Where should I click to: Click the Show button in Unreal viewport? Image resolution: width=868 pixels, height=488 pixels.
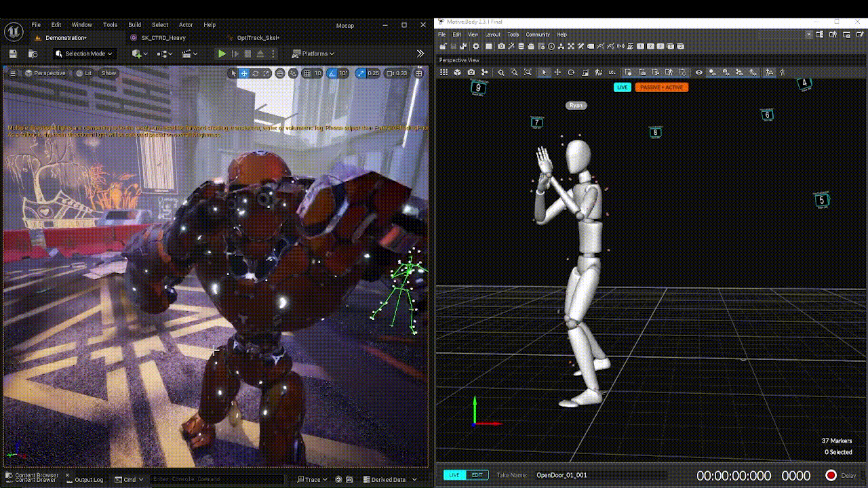(108, 73)
